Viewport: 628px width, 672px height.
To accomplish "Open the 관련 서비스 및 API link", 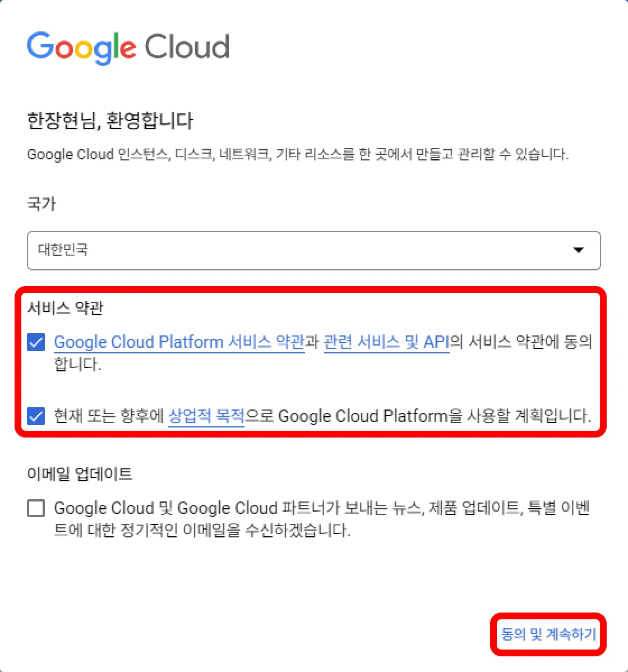I will (x=386, y=342).
